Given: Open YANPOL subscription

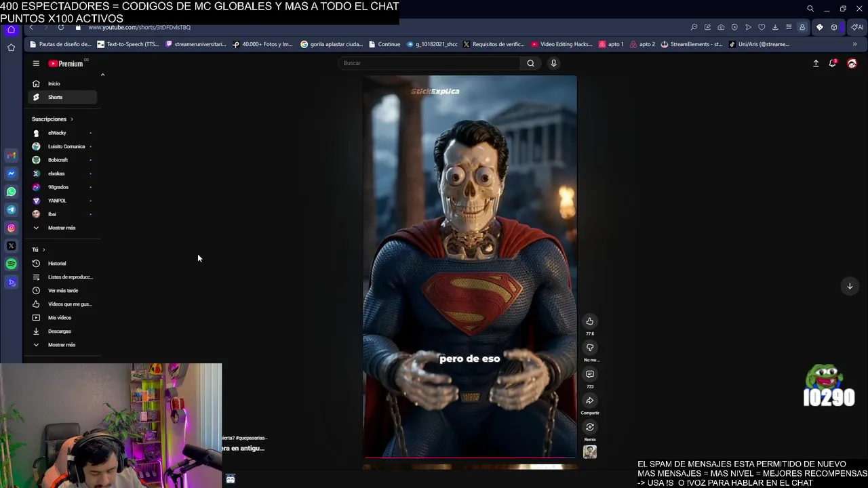Looking at the screenshot, I should pos(62,201).
